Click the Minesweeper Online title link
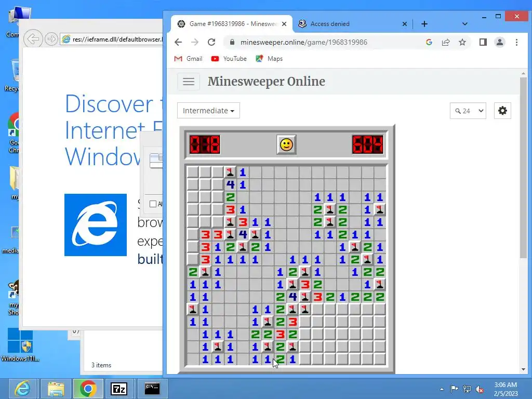The height and width of the screenshot is (399, 532). tap(267, 82)
